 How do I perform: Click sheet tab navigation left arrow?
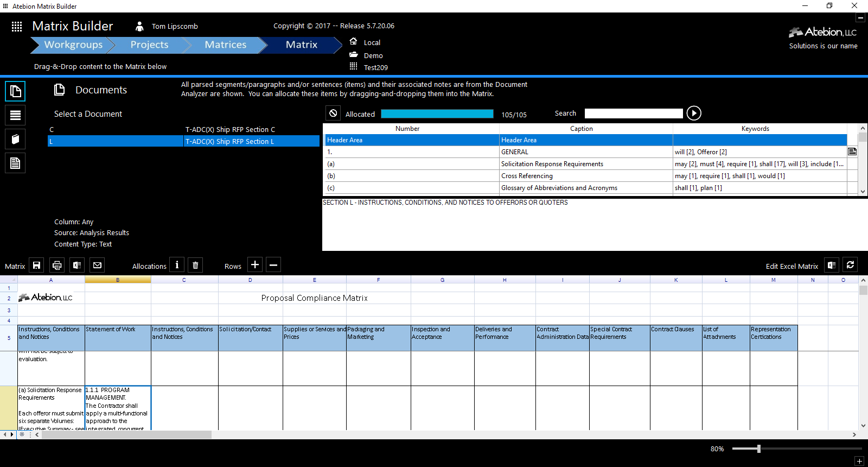5,434
